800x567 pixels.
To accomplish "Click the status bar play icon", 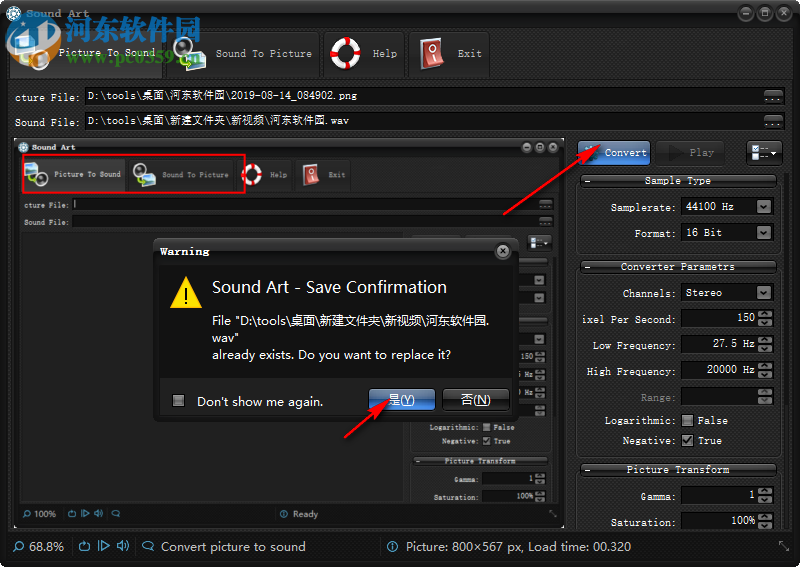I will pyautogui.click(x=104, y=546).
